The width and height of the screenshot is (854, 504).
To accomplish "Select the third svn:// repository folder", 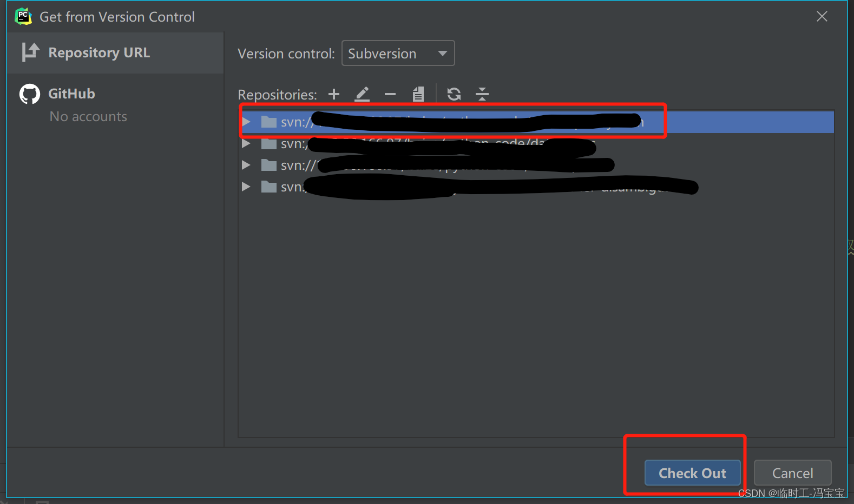I will (x=269, y=165).
